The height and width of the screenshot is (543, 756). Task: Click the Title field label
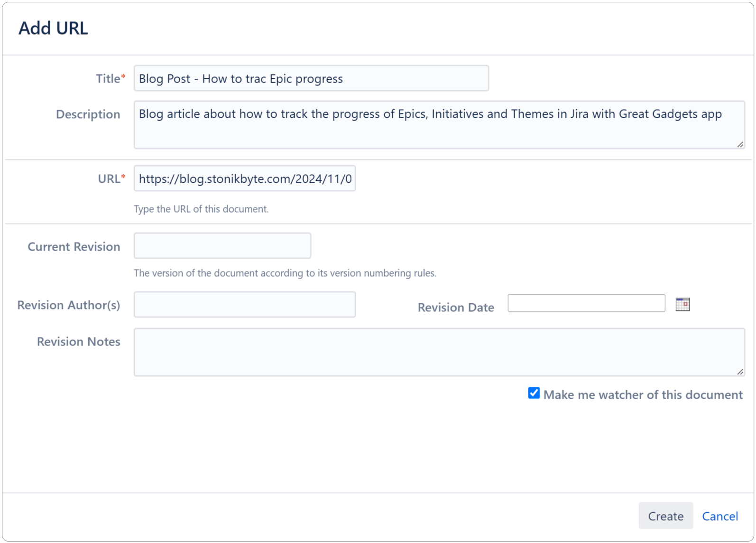tap(108, 78)
